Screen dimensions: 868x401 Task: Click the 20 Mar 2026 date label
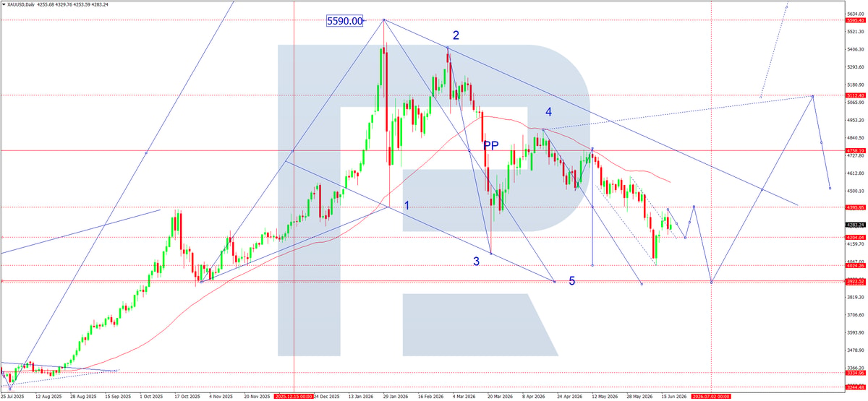click(x=499, y=397)
